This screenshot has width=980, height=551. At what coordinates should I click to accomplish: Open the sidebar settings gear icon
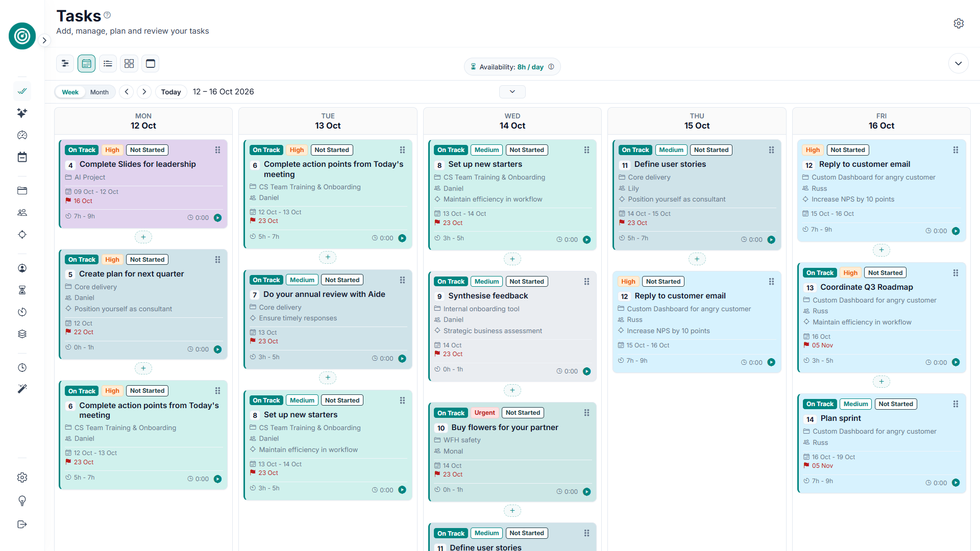[22, 478]
